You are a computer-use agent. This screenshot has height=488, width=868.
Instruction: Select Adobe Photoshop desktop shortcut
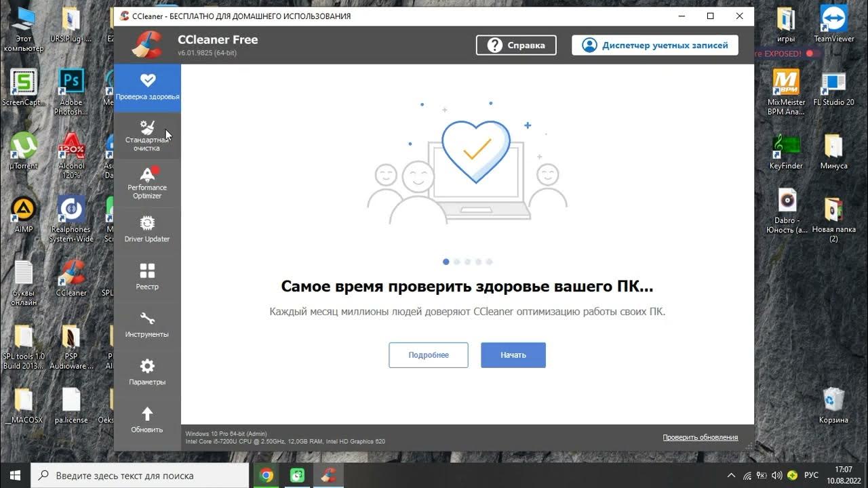pos(71,92)
